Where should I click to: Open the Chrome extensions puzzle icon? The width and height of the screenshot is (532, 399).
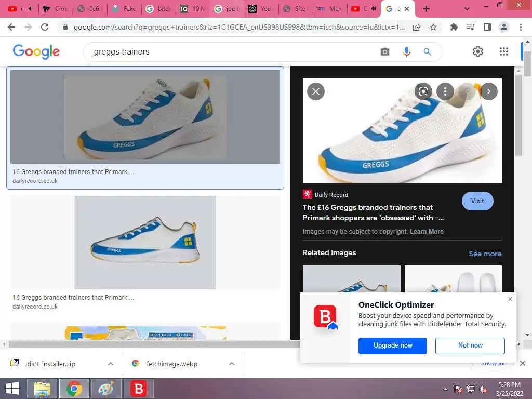(454, 27)
